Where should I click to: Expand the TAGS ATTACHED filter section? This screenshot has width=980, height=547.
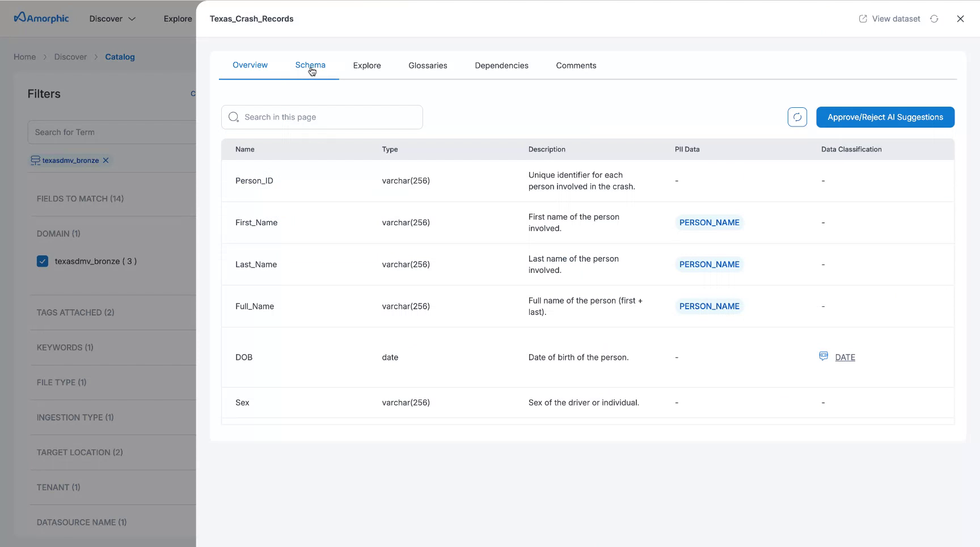click(x=75, y=312)
